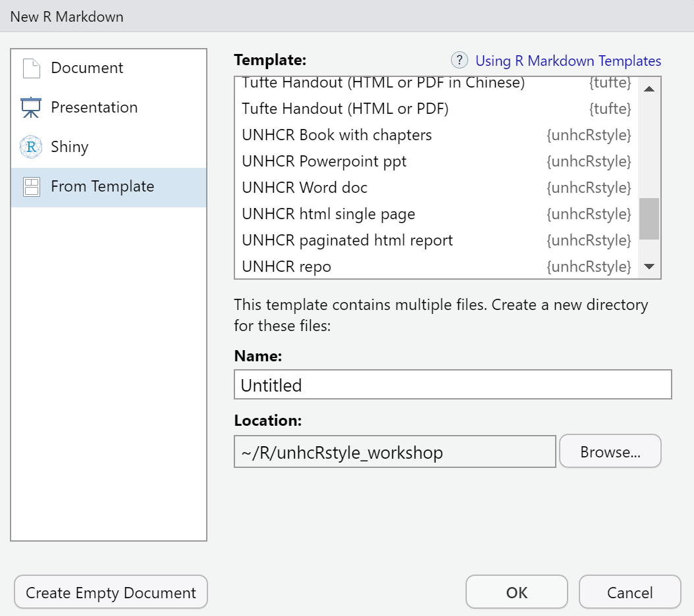Select Document in the sidebar
Viewport: 694px width, 616px height.
tap(109, 68)
